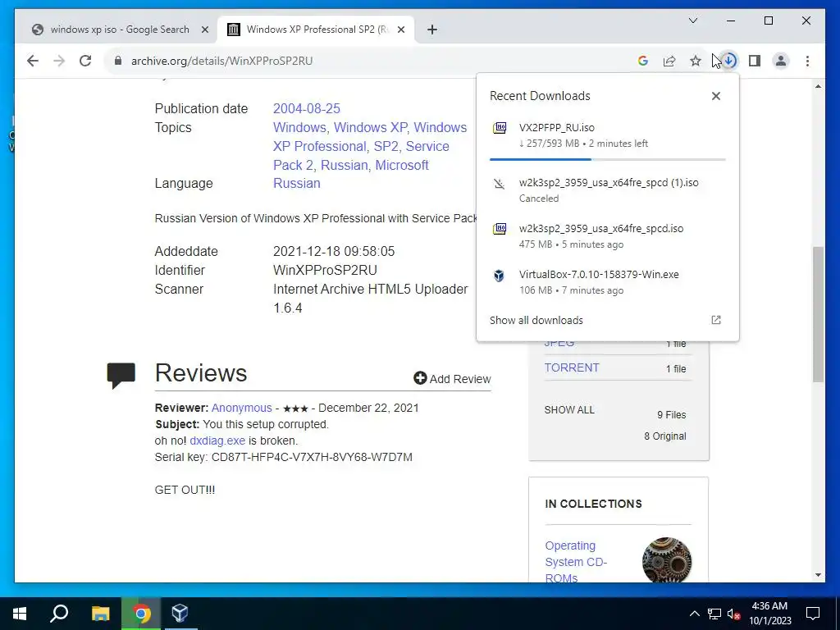
Task: Open Show all downloads external icon
Action: (x=715, y=320)
